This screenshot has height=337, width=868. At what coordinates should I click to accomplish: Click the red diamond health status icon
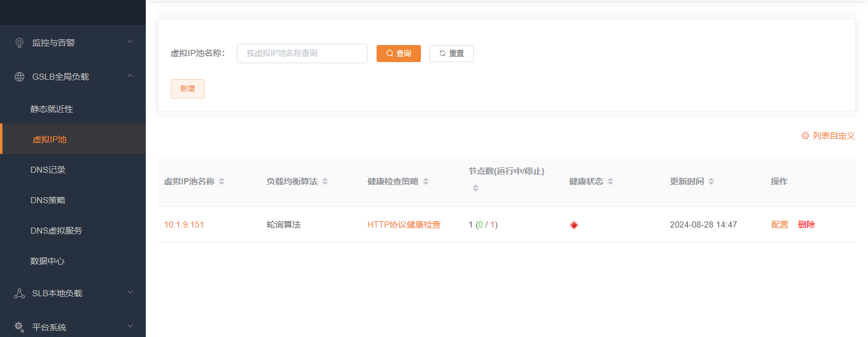(573, 225)
